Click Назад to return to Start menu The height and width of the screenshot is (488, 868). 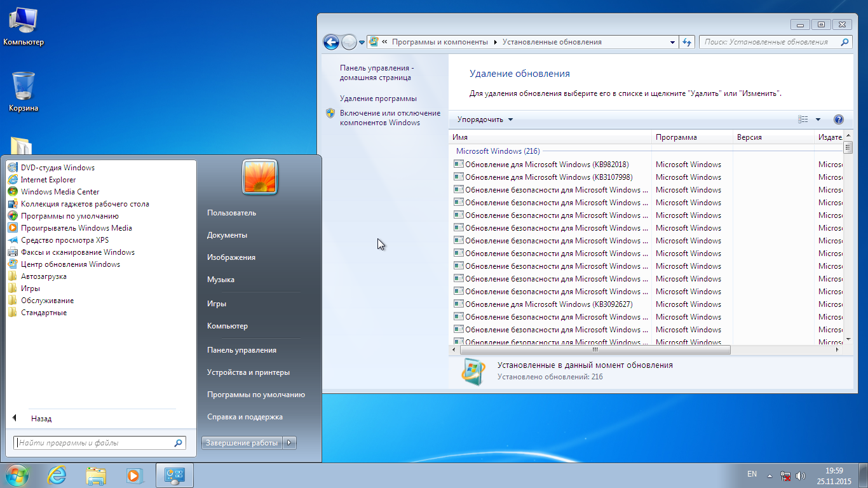[x=41, y=419]
